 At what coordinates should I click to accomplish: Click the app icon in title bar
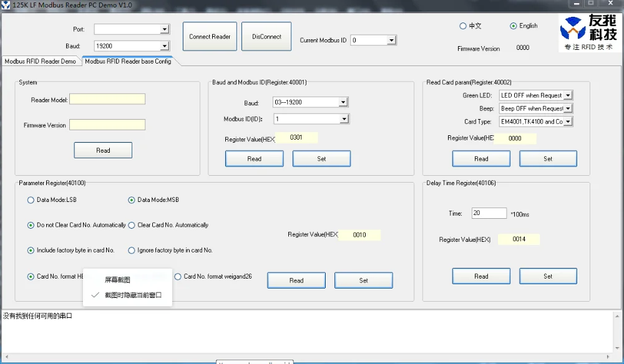pyautogui.click(x=5, y=5)
